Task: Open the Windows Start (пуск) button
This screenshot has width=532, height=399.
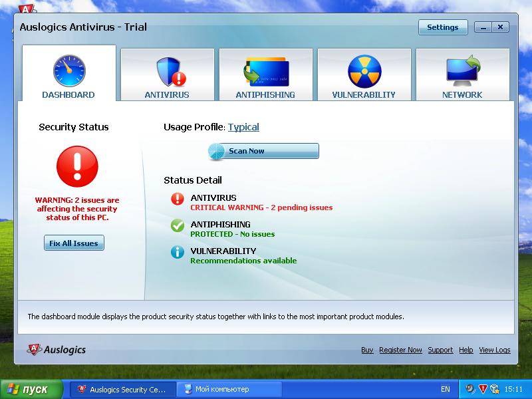Action: (31, 389)
